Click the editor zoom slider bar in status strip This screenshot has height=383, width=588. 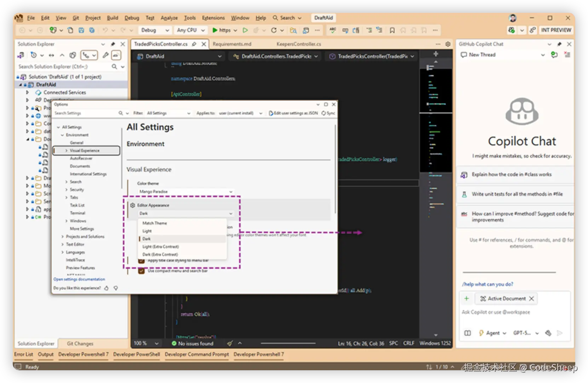[x=288, y=343]
